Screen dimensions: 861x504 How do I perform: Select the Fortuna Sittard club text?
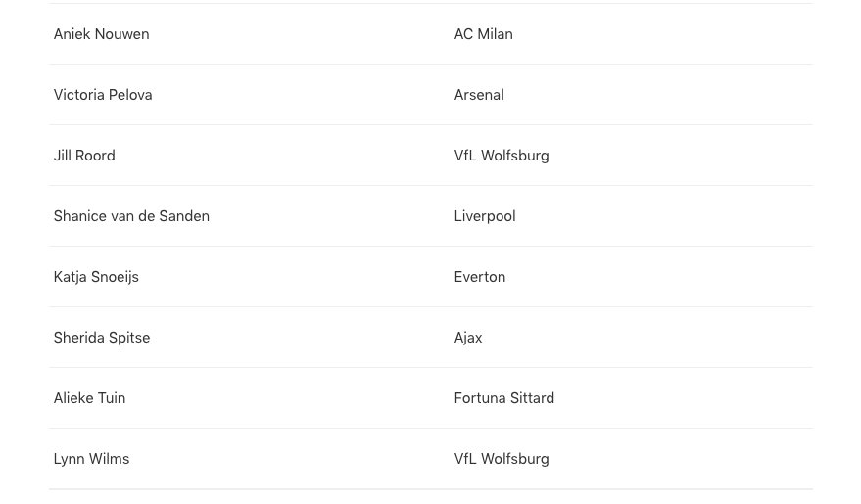click(504, 398)
